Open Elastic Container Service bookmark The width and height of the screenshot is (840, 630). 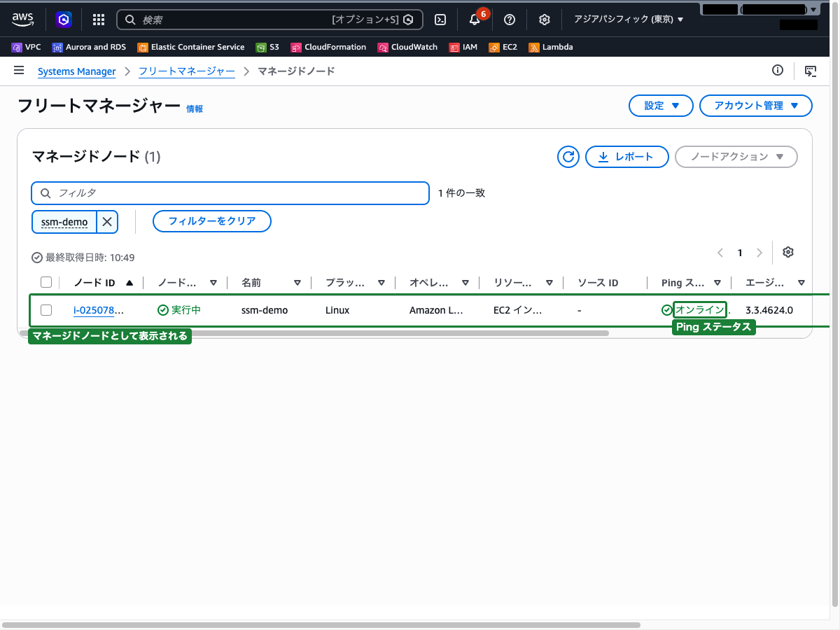tap(190, 48)
